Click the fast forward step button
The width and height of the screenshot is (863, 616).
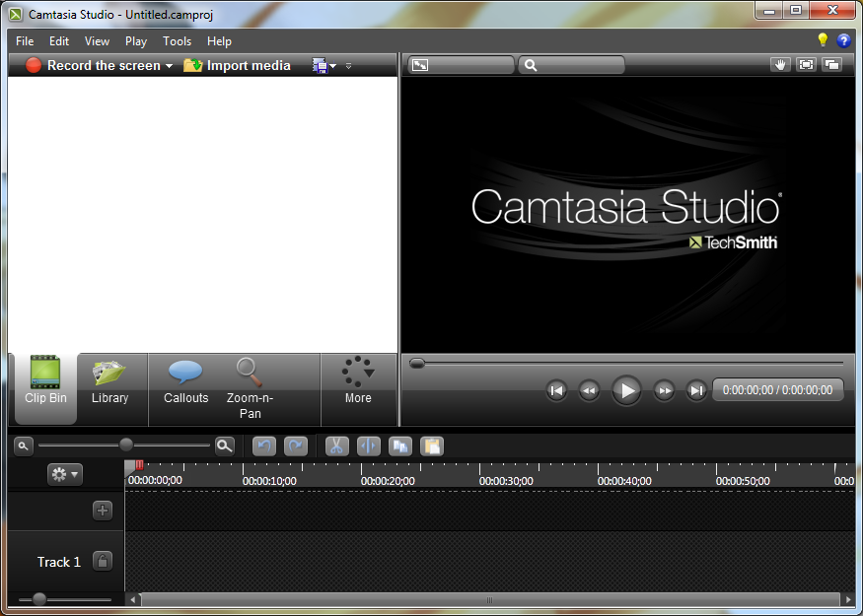(665, 390)
